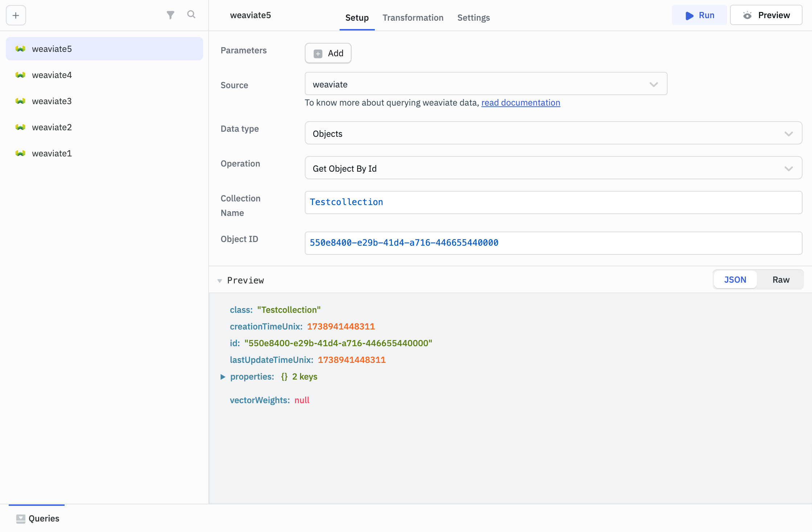The image size is (812, 532).
Task: Switch to the Transformation tab
Action: 413,17
